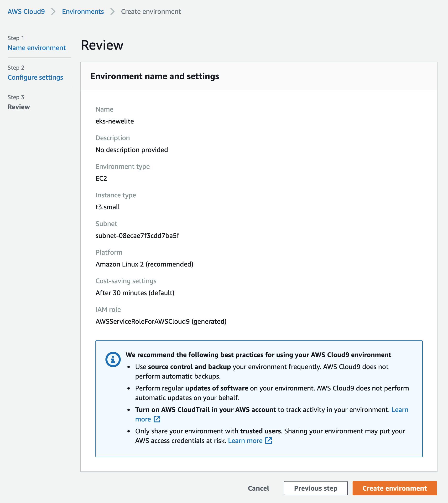This screenshot has width=448, height=503.
Task: Click the breadcrumb chevron after AWS Cloud9
Action: 53,12
